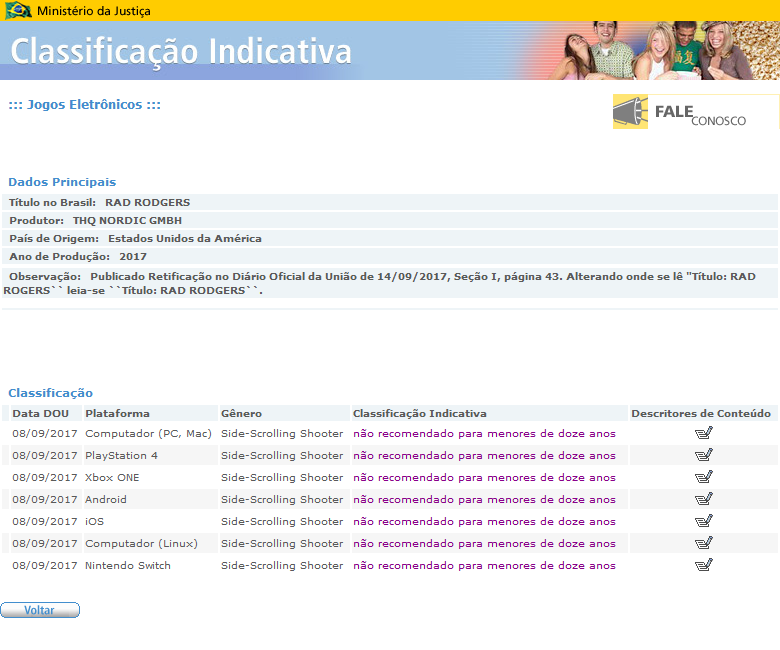Screen dimensions: 780x650
Task: Click the Gênero column header
Action: [x=241, y=413]
